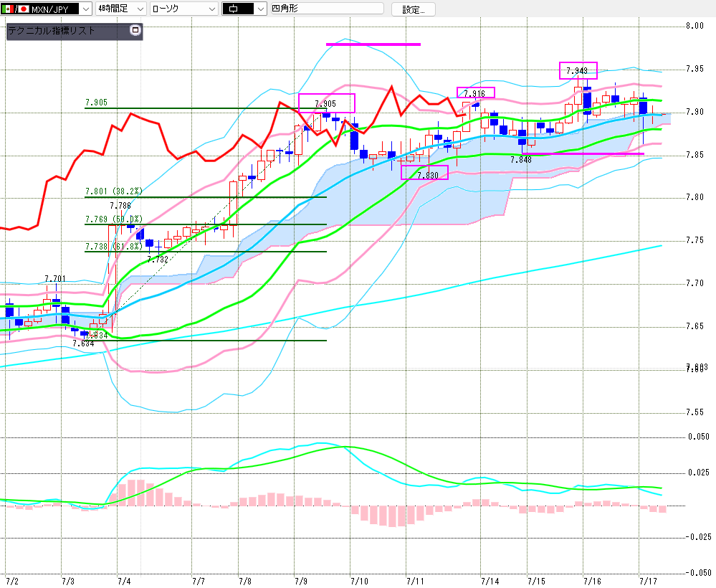Click the テクニカル指標リスト panel title
Screen dimensions: 716x588
tap(52, 31)
